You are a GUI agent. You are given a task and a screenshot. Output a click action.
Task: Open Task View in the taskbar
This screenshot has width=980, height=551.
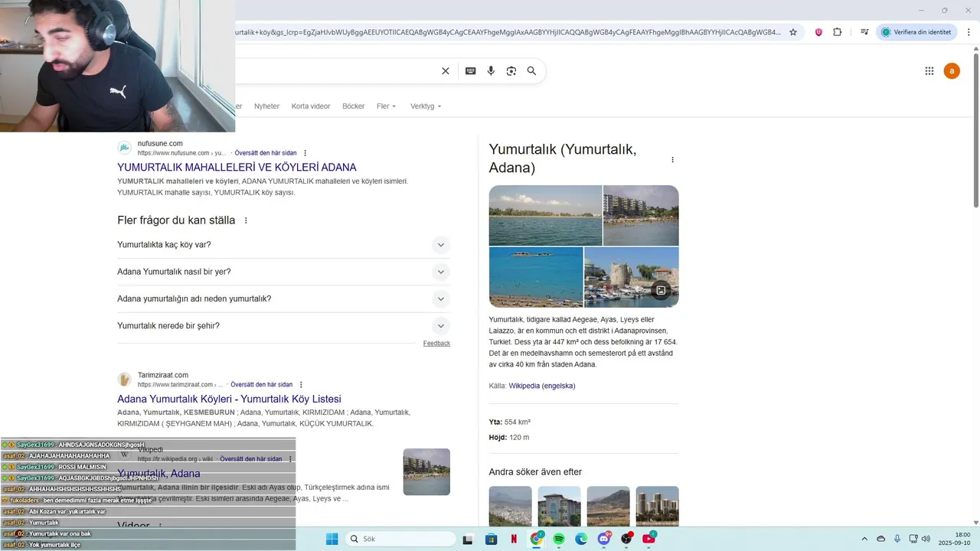468,539
